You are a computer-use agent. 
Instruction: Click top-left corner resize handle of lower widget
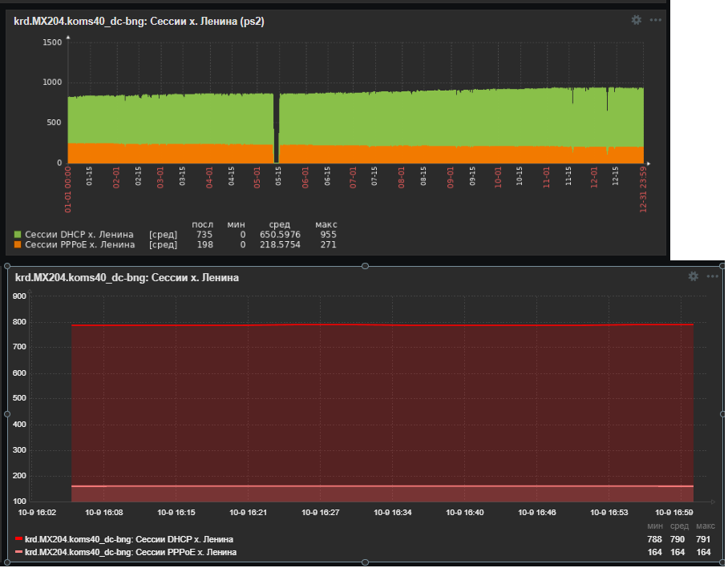pyautogui.click(x=7, y=265)
